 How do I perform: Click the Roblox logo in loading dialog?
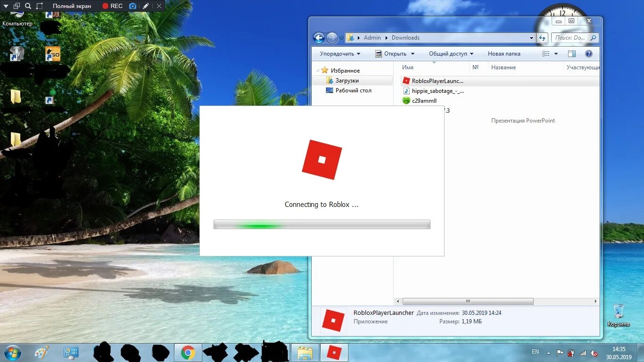point(322,160)
